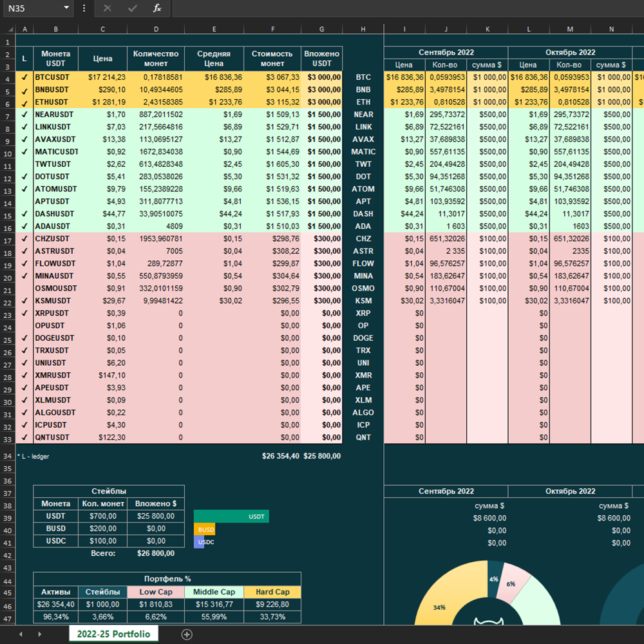Select total invested cell $25 800,00
The width and height of the screenshot is (644, 644).
[x=321, y=456]
